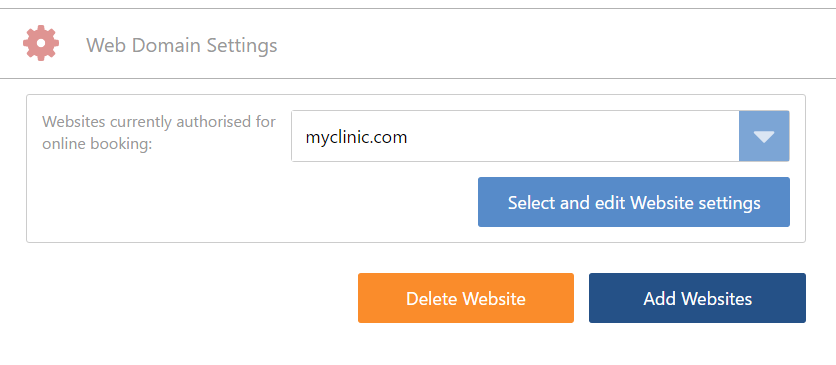
Task: Click the Web Domain Settings heading
Action: coord(182,45)
